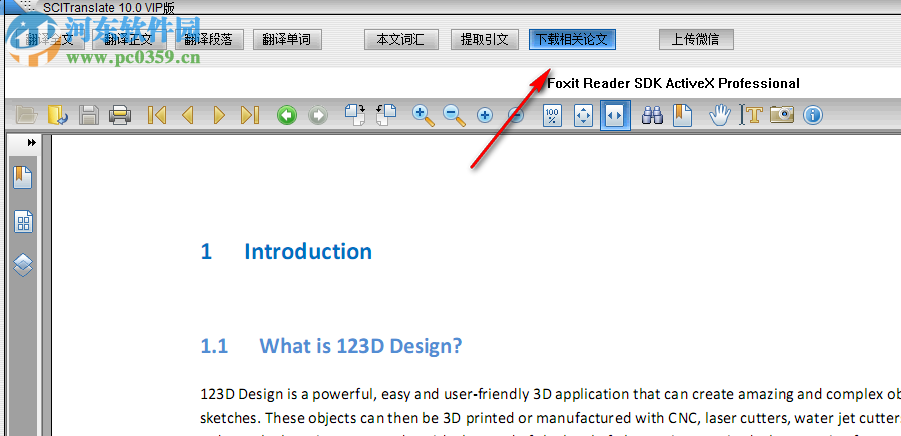Click the toolbar bookmark page icon
The width and height of the screenshot is (901, 436).
tap(683, 115)
